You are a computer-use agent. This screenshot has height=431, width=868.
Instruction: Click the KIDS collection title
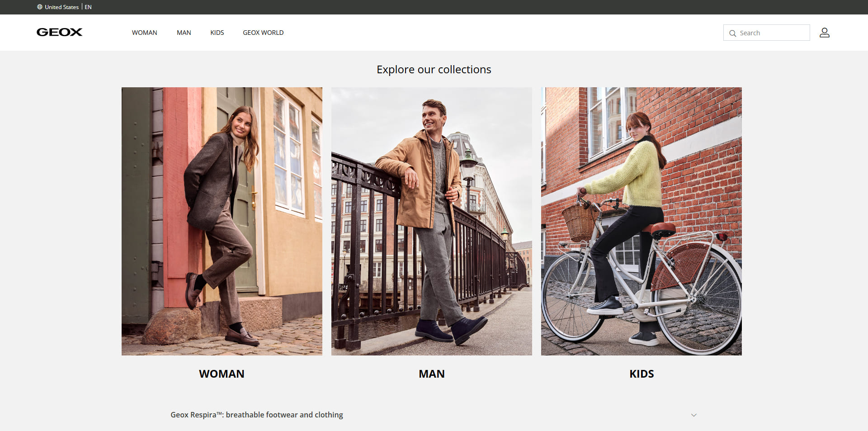[642, 374]
